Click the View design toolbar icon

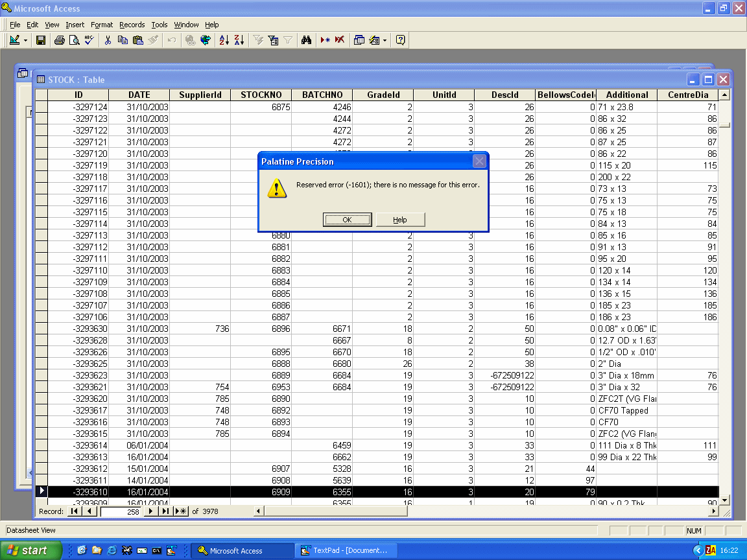(x=15, y=40)
